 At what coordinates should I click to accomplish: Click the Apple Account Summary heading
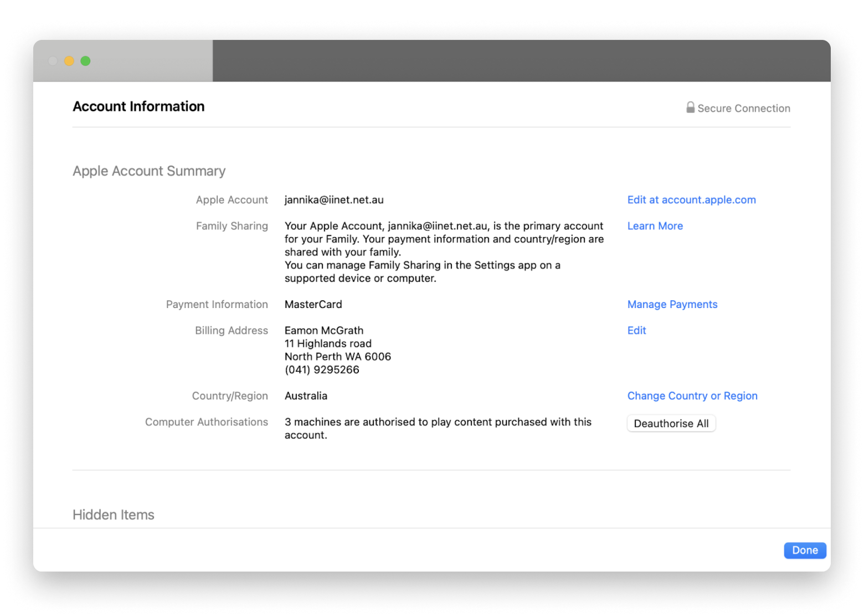(149, 171)
